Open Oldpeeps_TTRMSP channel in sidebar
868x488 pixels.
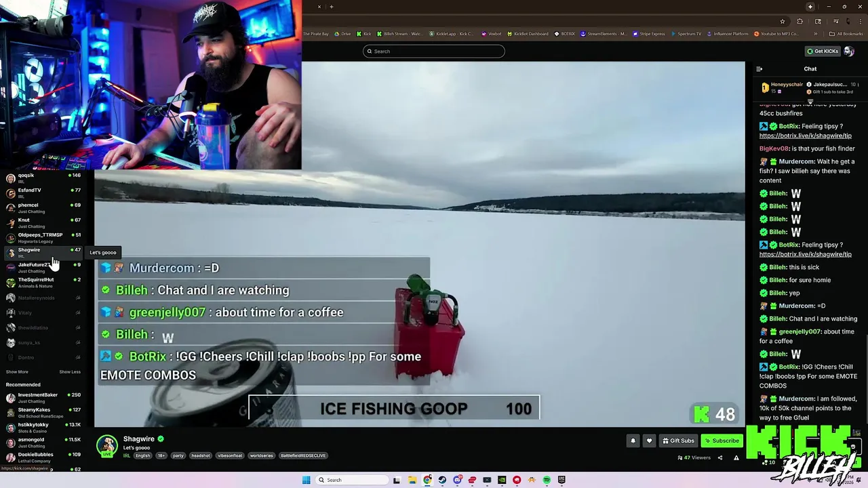(x=43, y=238)
